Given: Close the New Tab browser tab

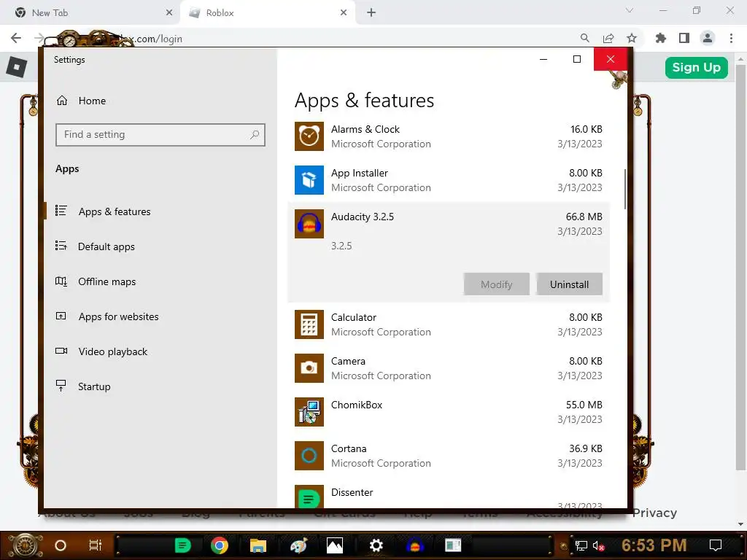Looking at the screenshot, I should [x=169, y=13].
